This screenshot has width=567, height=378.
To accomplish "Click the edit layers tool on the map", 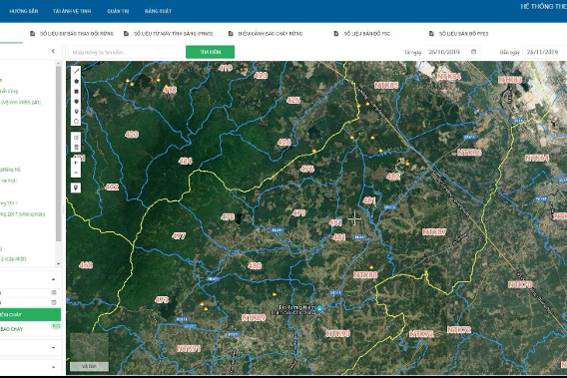I will click(x=76, y=137).
